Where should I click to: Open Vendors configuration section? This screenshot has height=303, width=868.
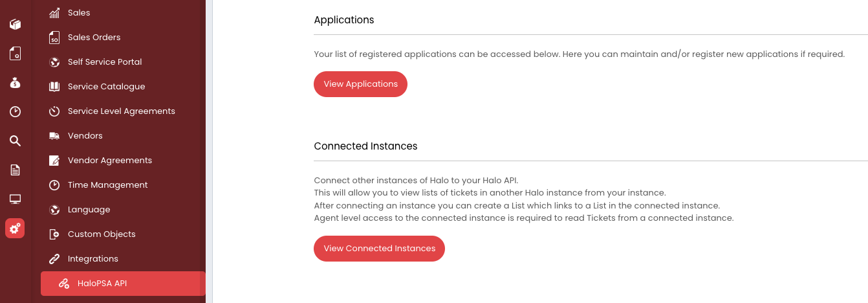click(x=85, y=136)
